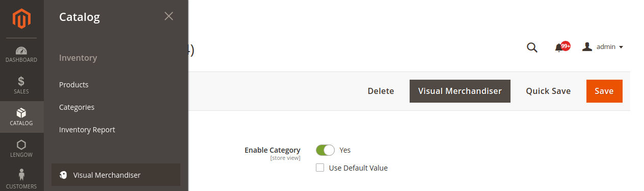Click the search magnifier icon
This screenshot has height=191, width=644.
point(532,47)
